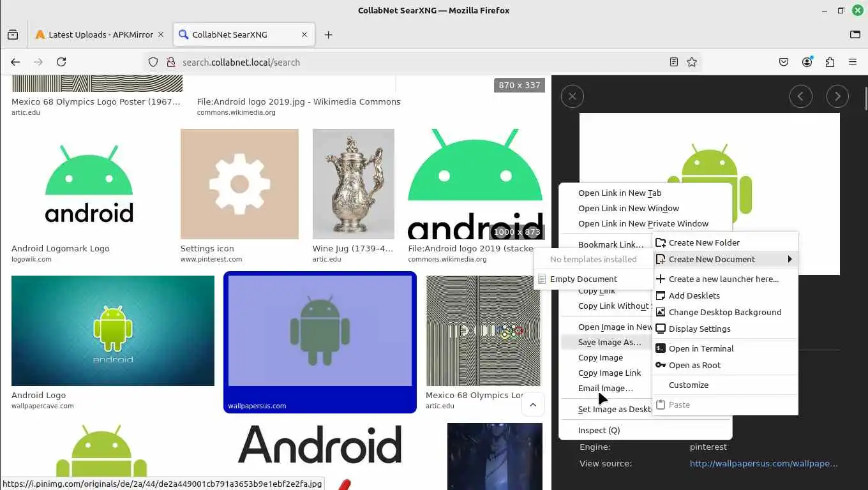The height and width of the screenshot is (490, 868).
Task: Choose Copy Image from context menu
Action: 606,357
